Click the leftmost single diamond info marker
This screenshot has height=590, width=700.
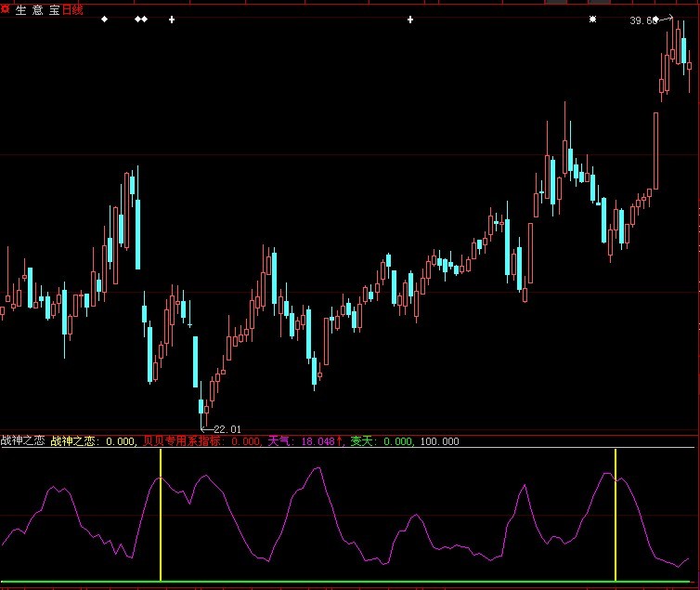(x=104, y=19)
